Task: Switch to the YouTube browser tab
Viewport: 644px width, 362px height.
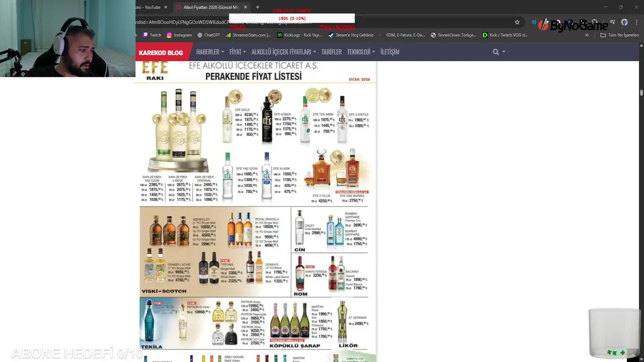Action: pos(149,7)
